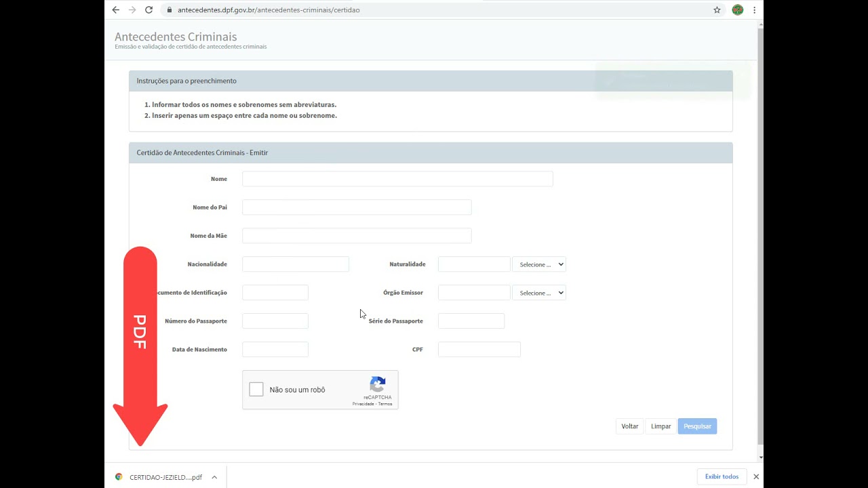Open Chrome three-dot menu

(754, 10)
